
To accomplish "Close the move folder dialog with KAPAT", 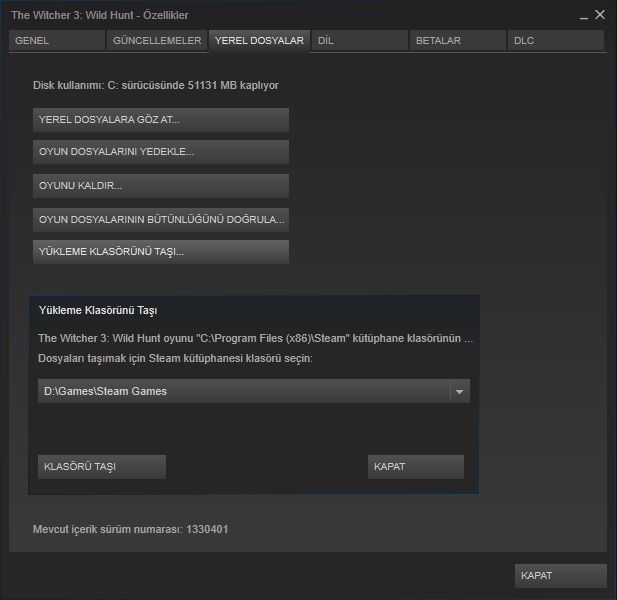I will click(416, 467).
